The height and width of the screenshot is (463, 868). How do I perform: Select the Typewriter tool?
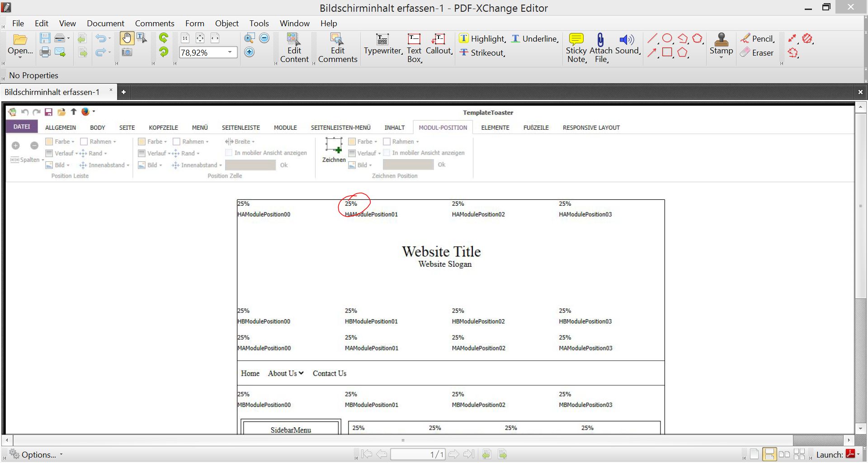(x=382, y=44)
